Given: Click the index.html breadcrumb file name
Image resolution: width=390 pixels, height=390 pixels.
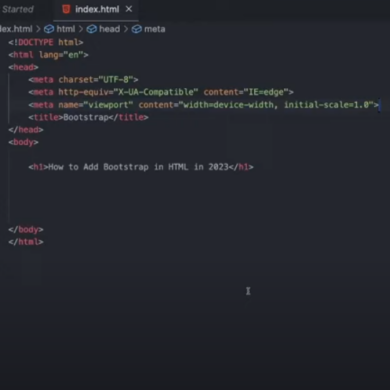Looking at the screenshot, I should [16, 29].
